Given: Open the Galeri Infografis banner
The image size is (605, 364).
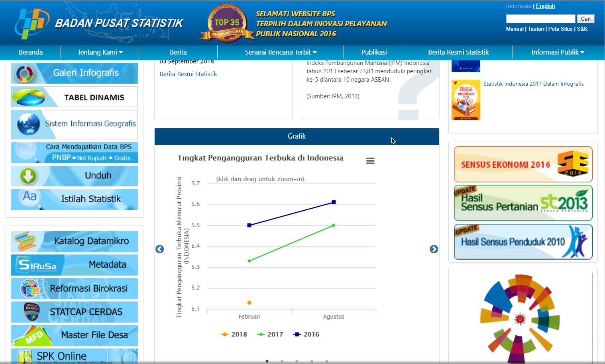Looking at the screenshot, I should pyautogui.click(x=75, y=73).
